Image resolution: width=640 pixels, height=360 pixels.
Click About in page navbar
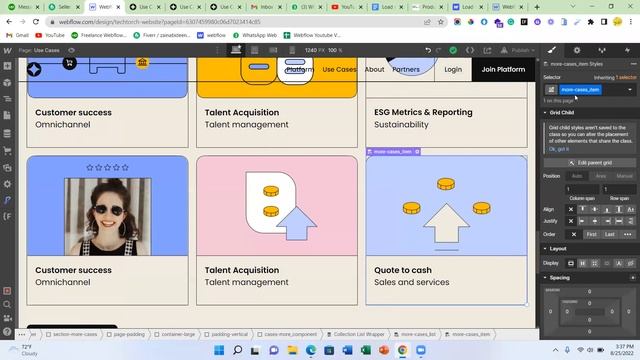tap(374, 69)
